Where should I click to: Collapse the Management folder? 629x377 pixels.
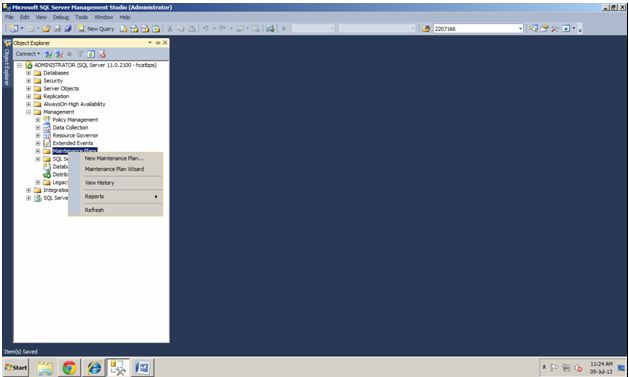(x=28, y=112)
